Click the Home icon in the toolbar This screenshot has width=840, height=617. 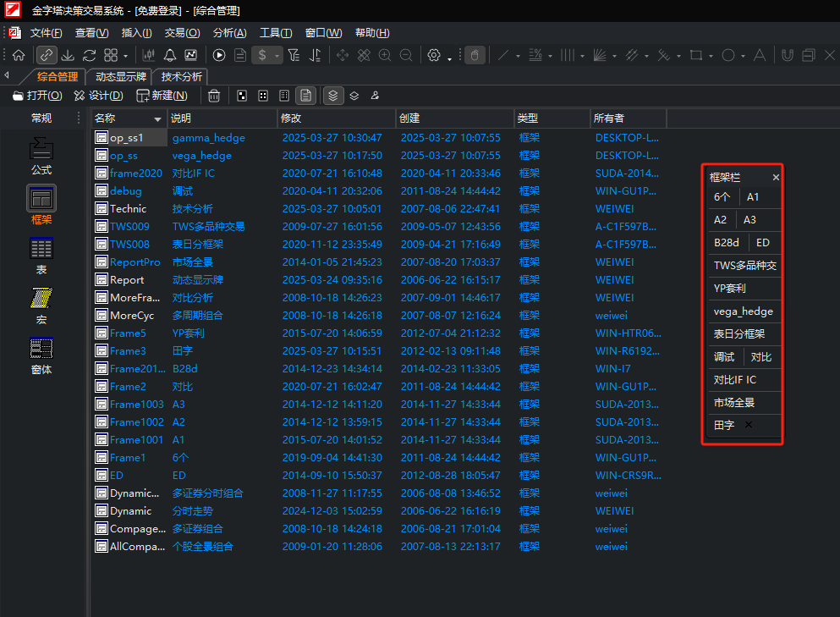[x=19, y=55]
